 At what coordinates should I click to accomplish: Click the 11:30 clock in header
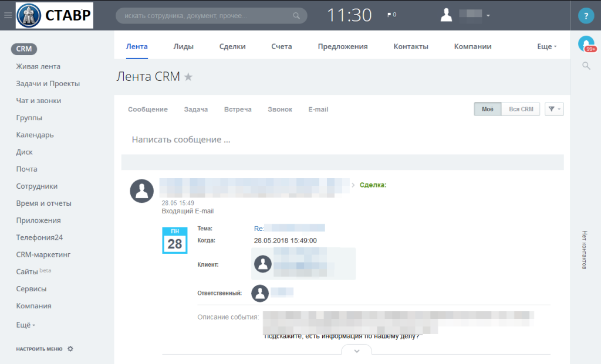349,15
